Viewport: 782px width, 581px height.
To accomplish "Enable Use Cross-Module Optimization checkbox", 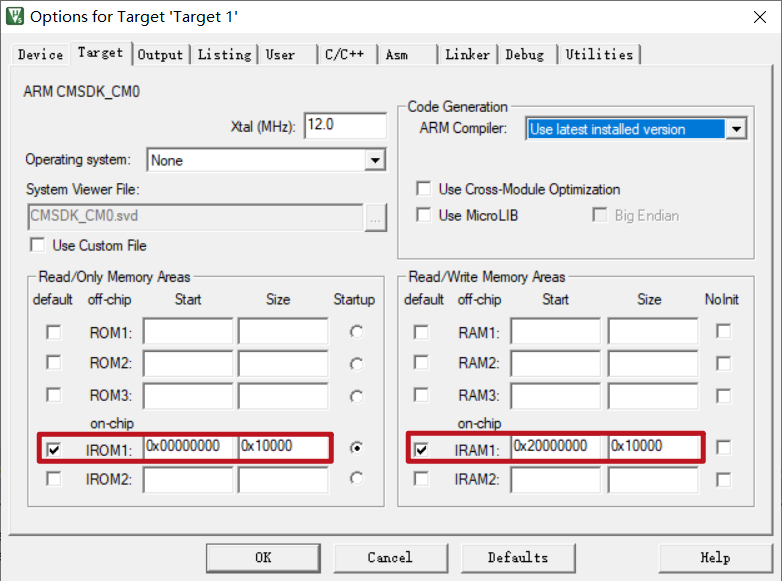I will point(423,189).
